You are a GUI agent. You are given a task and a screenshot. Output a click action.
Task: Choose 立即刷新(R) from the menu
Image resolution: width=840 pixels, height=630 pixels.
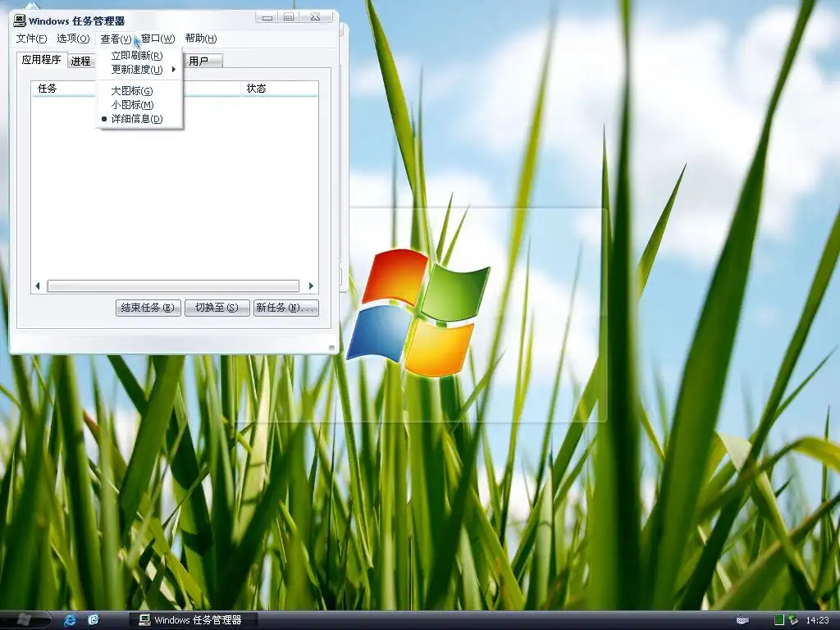[139, 56]
